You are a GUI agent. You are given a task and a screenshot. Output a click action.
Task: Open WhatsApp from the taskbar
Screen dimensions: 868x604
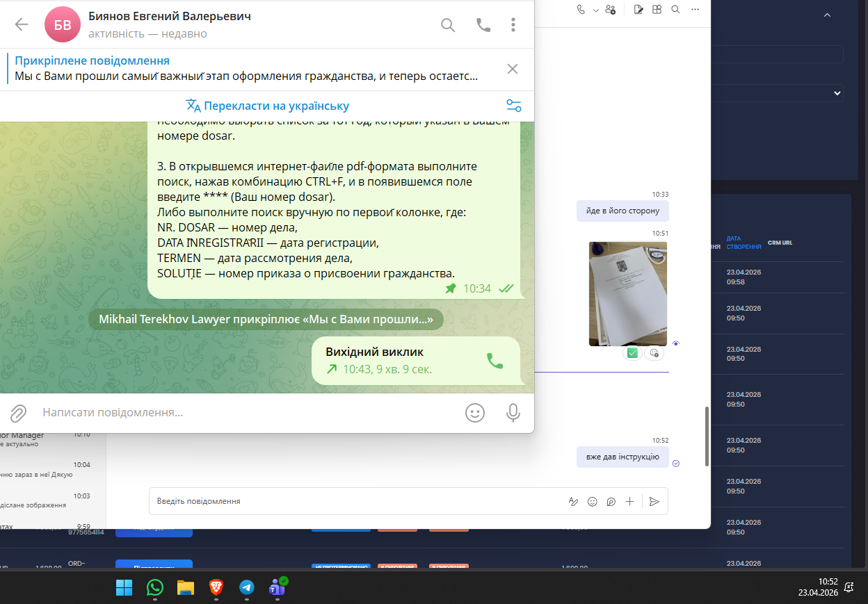pos(154,588)
